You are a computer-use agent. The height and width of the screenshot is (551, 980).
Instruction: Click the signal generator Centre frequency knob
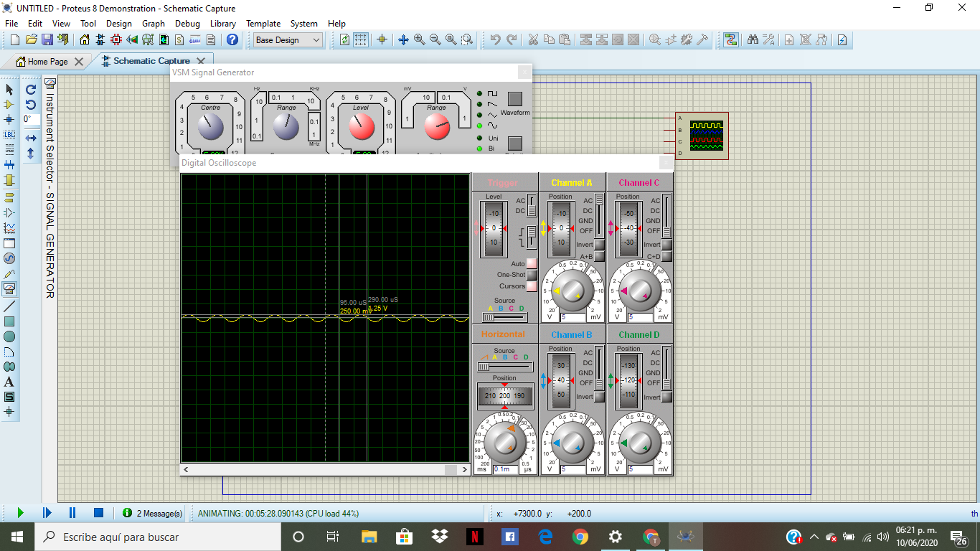pyautogui.click(x=211, y=127)
